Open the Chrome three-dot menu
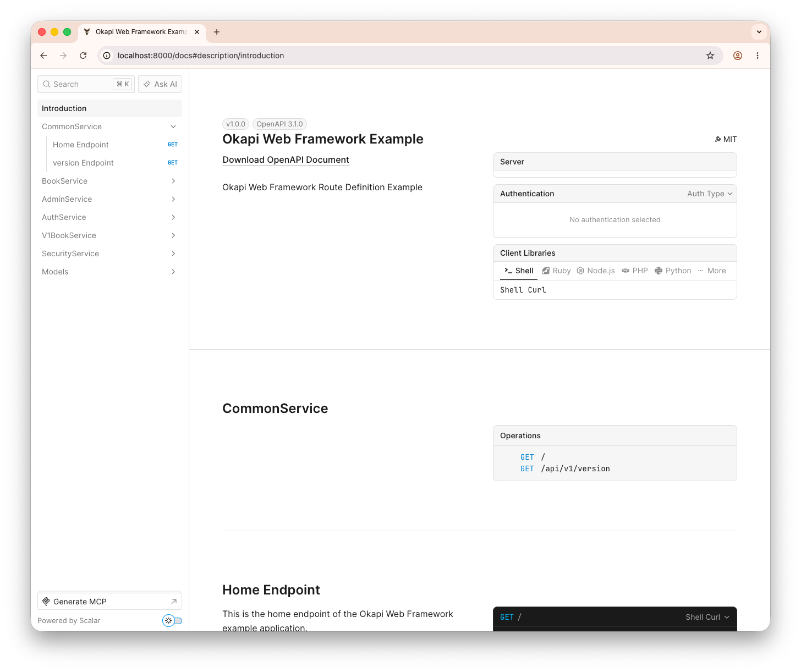The image size is (801, 672). tap(758, 56)
